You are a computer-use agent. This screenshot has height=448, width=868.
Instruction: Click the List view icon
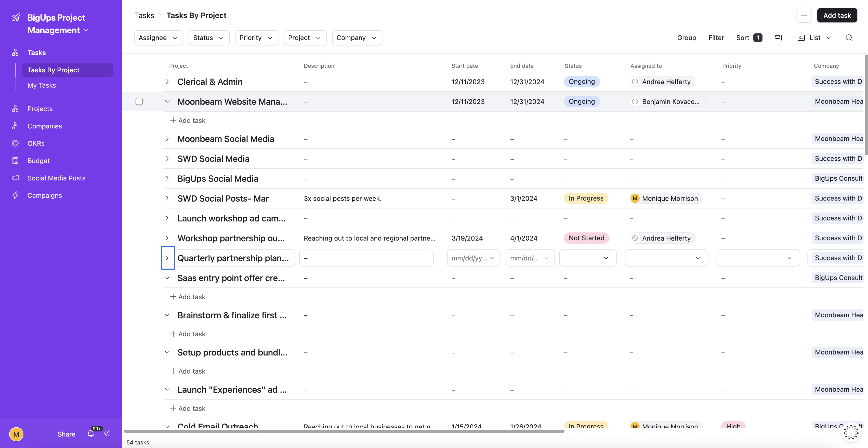801,38
